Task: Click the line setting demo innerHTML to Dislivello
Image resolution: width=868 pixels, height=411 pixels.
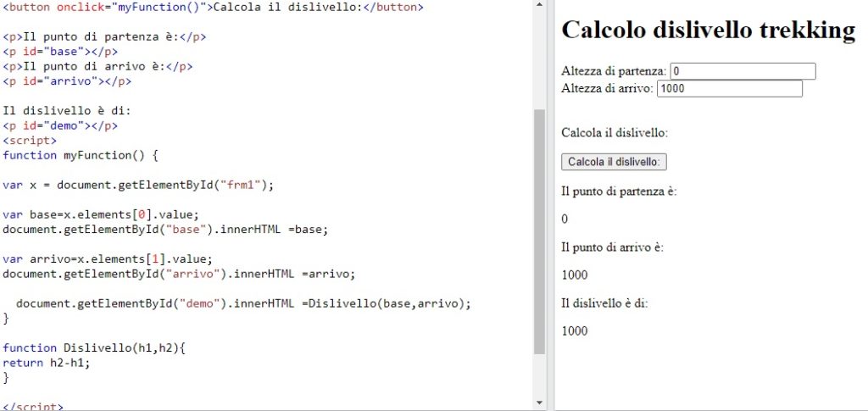Action: 242,303
